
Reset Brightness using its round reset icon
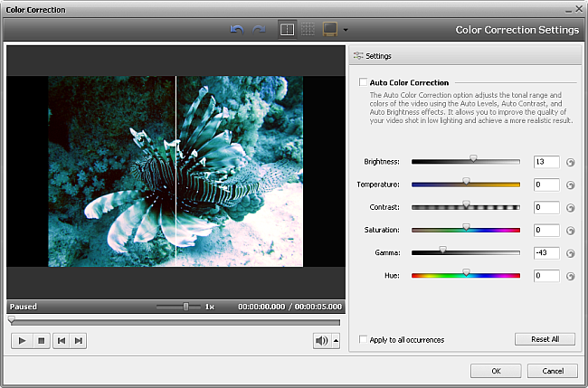[570, 162]
